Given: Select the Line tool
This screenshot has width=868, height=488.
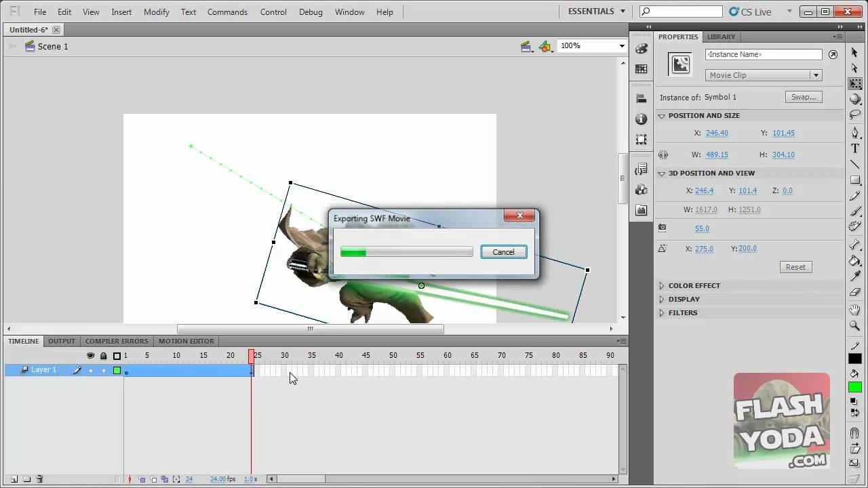Looking at the screenshot, I should pos(855,164).
